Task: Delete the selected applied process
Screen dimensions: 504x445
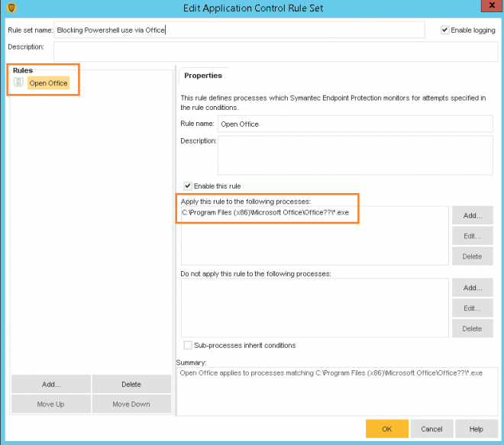Action: click(472, 256)
